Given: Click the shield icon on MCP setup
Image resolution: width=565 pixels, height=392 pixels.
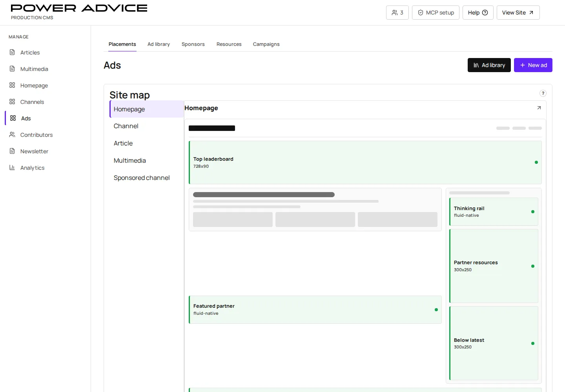Looking at the screenshot, I should (x=421, y=13).
